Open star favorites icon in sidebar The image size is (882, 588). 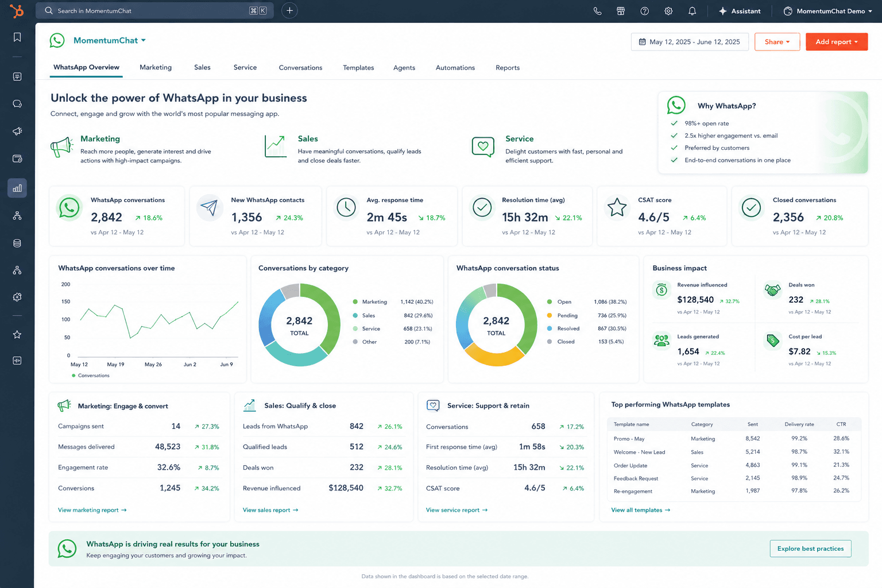(17, 335)
